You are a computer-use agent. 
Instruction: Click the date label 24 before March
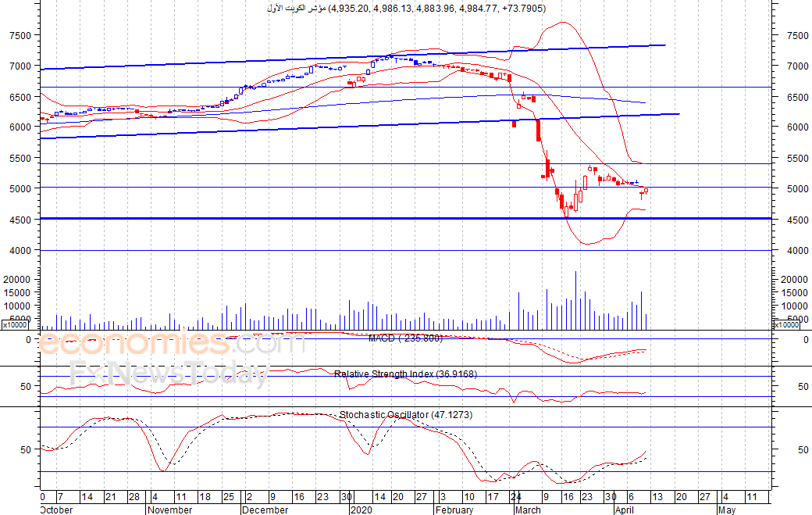[x=516, y=497]
